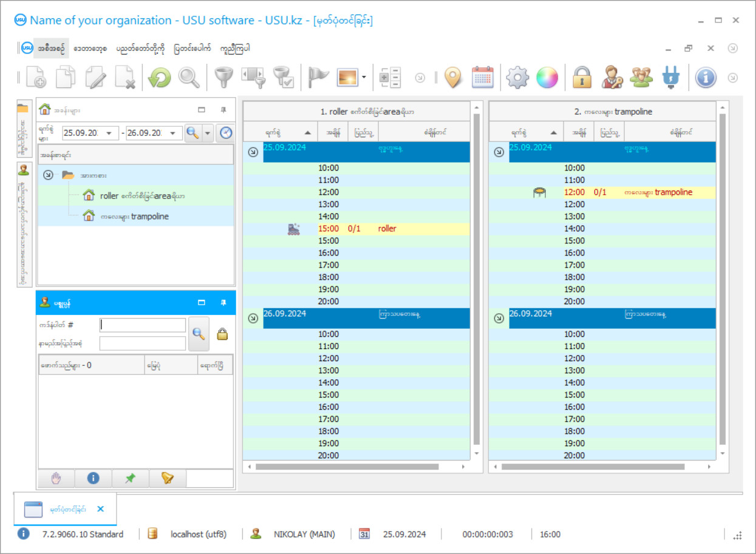The height and width of the screenshot is (554, 756).
Task: Open dropdown arrow beside date search button
Action: (x=208, y=133)
